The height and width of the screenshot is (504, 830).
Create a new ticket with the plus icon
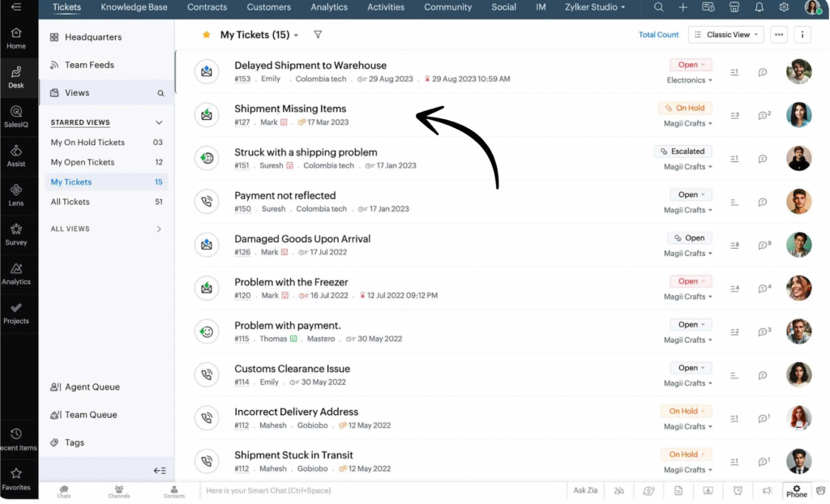tap(682, 7)
